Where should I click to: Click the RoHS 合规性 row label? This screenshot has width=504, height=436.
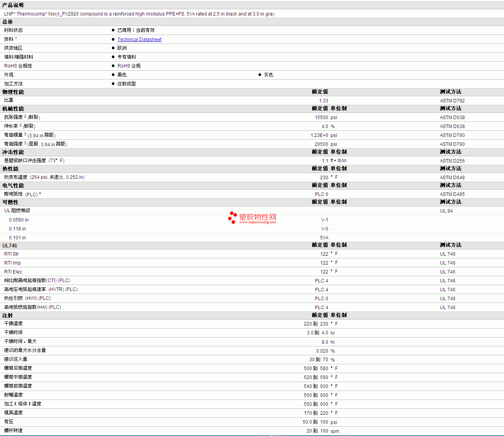click(x=18, y=66)
